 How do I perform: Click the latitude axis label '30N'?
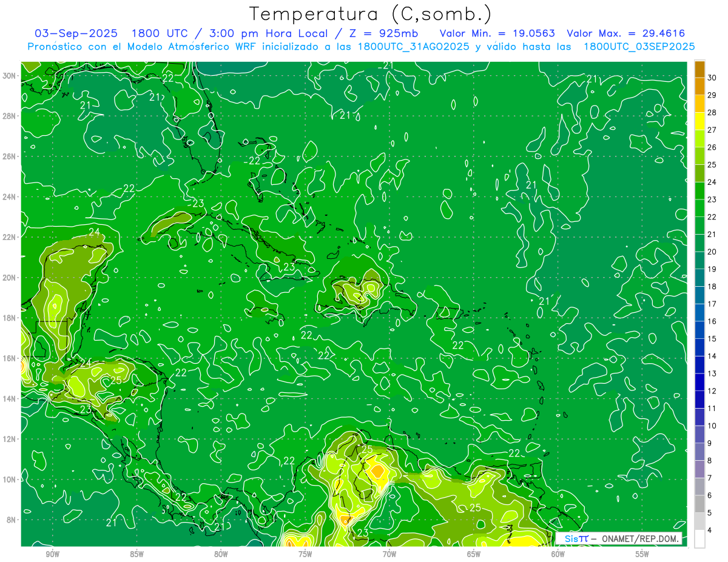(10, 76)
